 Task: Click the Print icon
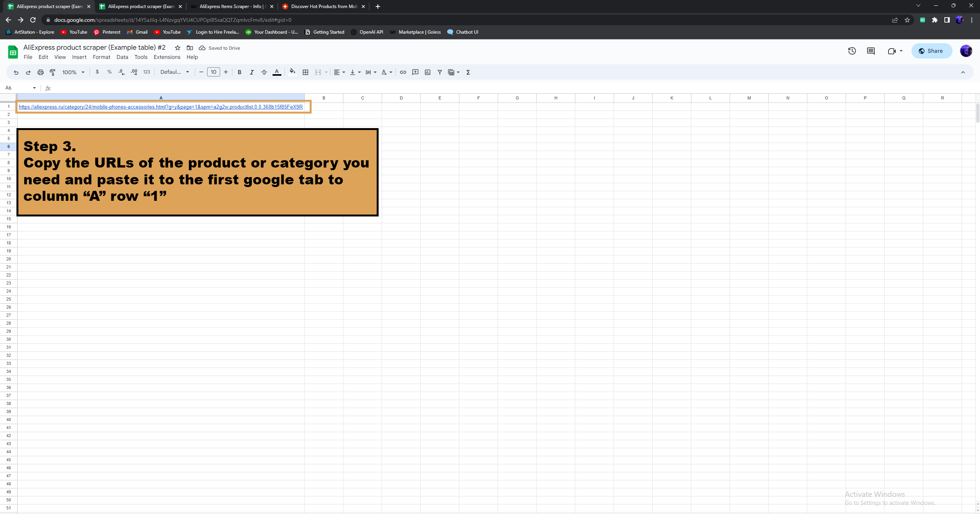click(40, 72)
